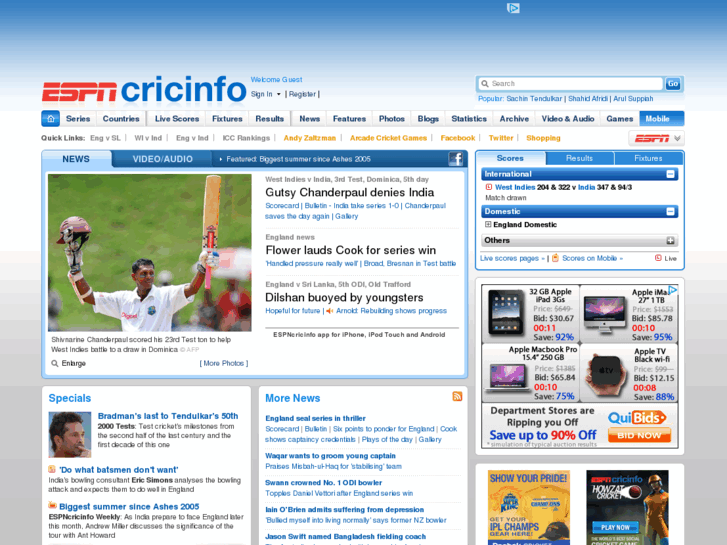The width and height of the screenshot is (727, 545).
Task: Click the ESPN logo in the header
Action: [80, 91]
